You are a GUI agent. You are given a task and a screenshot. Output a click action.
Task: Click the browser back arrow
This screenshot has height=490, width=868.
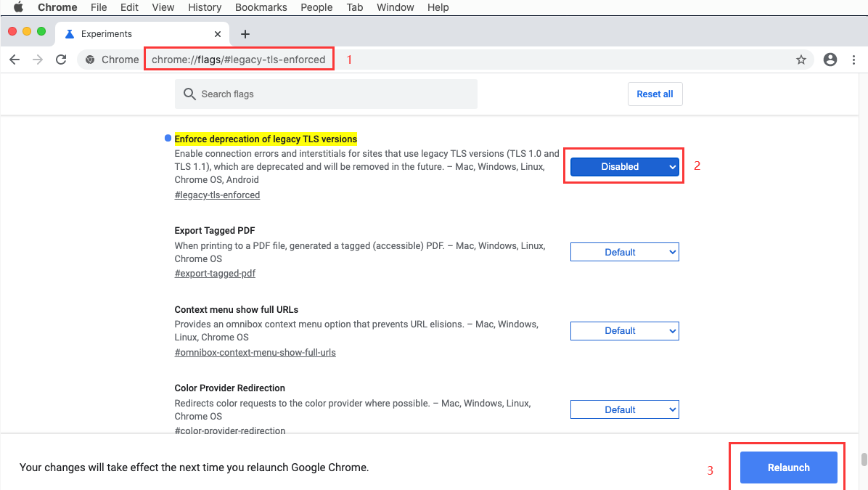point(15,60)
